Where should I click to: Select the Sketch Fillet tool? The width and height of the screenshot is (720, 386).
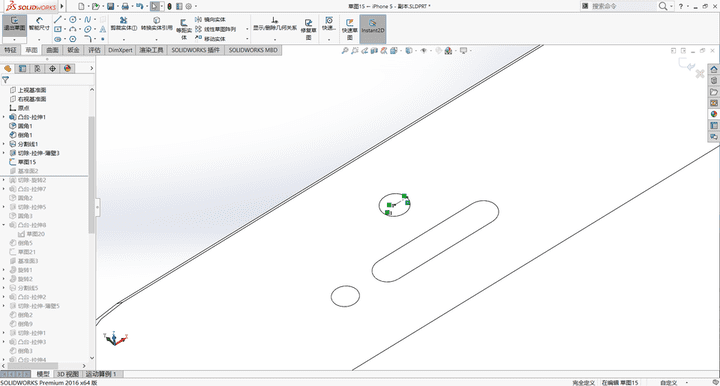87,39
